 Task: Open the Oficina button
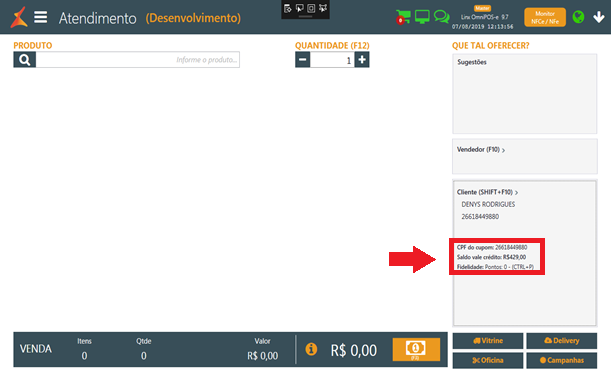[x=488, y=360]
